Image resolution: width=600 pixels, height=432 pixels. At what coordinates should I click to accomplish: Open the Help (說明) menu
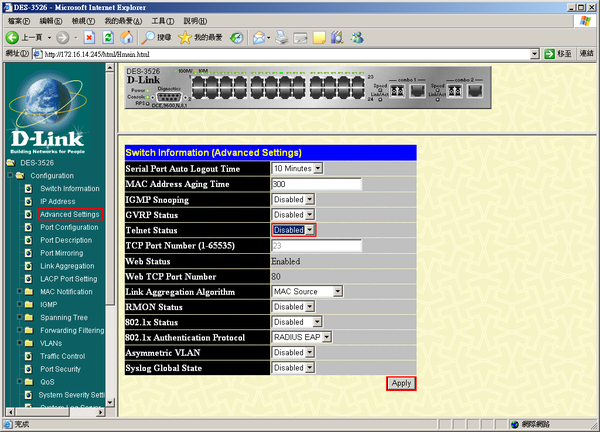point(195,21)
